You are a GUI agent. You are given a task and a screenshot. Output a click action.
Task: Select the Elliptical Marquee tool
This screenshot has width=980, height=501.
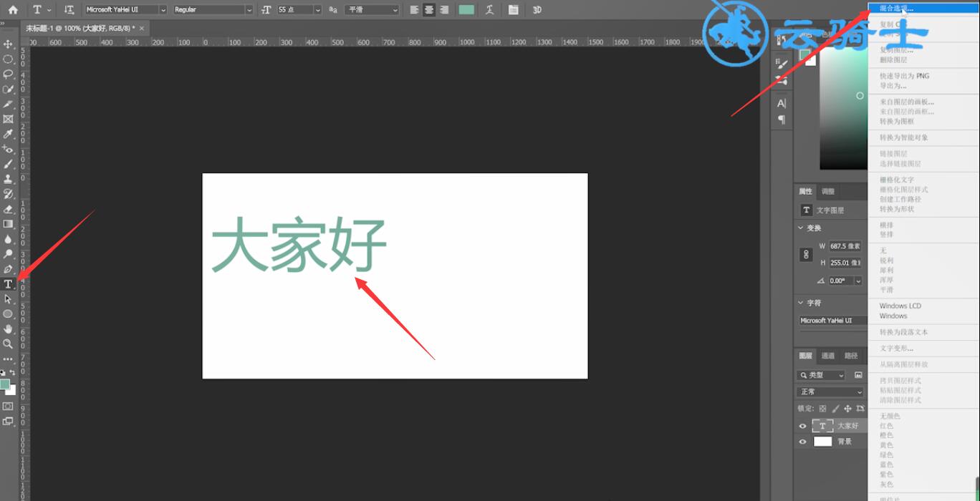pyautogui.click(x=9, y=59)
